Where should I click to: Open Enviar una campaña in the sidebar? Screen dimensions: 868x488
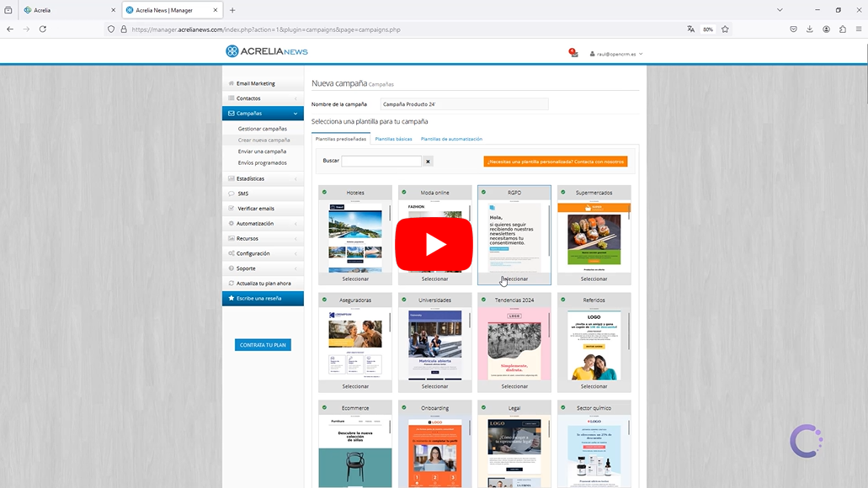pyautogui.click(x=262, y=151)
